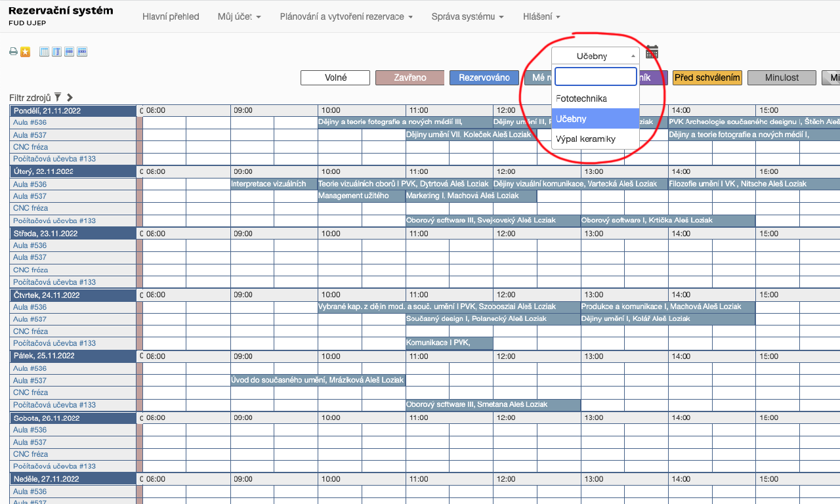Go to Hlavní přehled
Image resolution: width=840 pixels, height=504 pixels.
[x=171, y=16]
